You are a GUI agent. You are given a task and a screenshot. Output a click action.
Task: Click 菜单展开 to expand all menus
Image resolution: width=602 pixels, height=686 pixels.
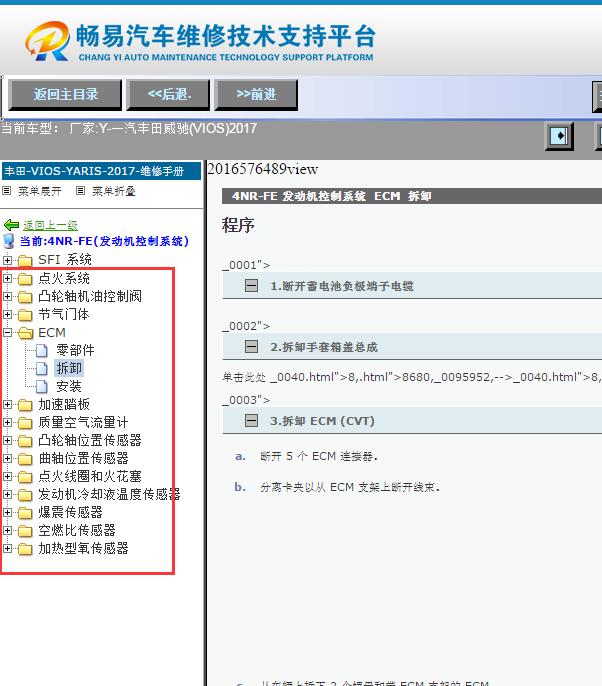(x=40, y=191)
